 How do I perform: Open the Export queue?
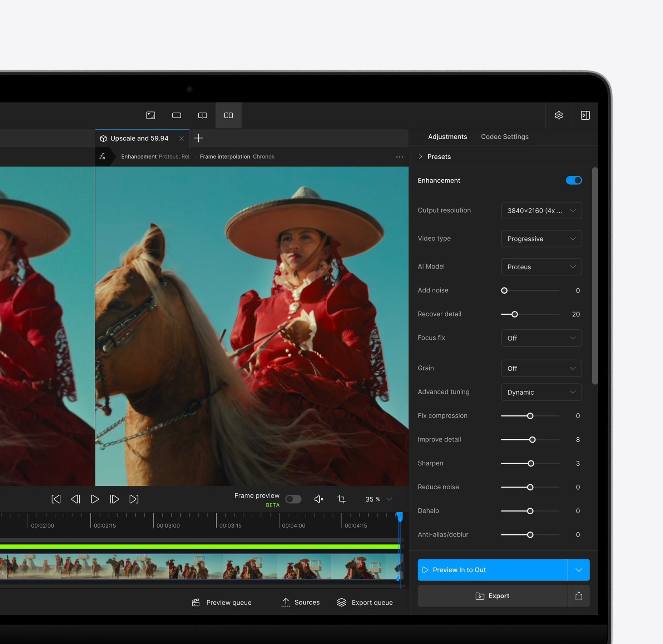click(x=365, y=602)
